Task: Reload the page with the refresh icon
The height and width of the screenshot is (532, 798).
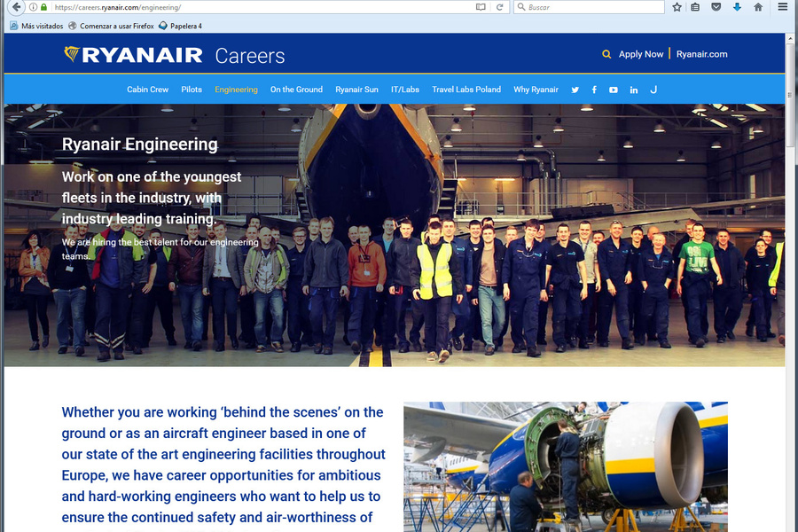Action: [x=500, y=7]
